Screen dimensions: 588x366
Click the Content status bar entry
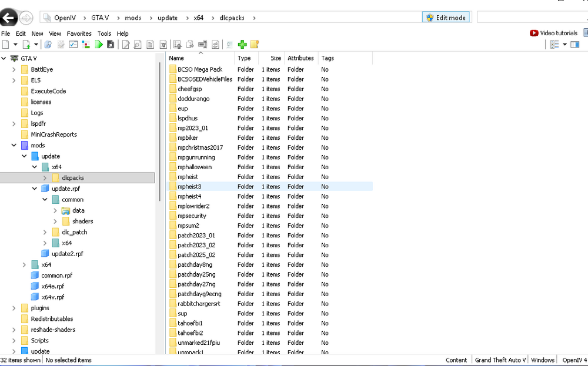(x=456, y=360)
